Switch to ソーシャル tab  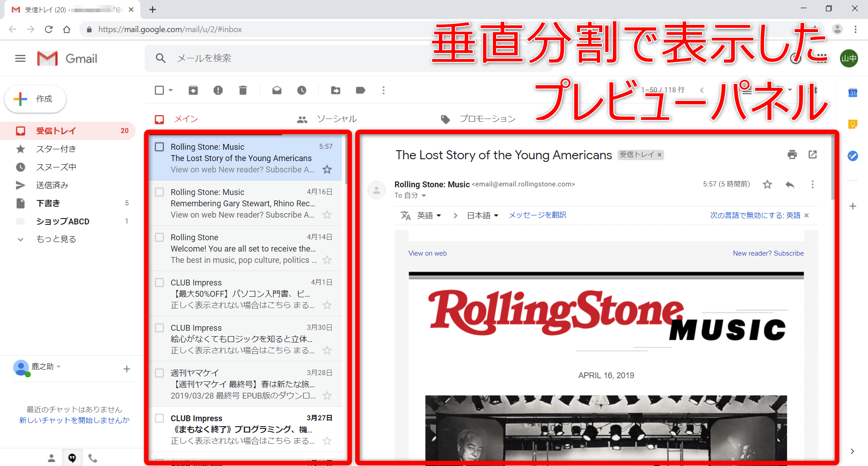point(327,119)
